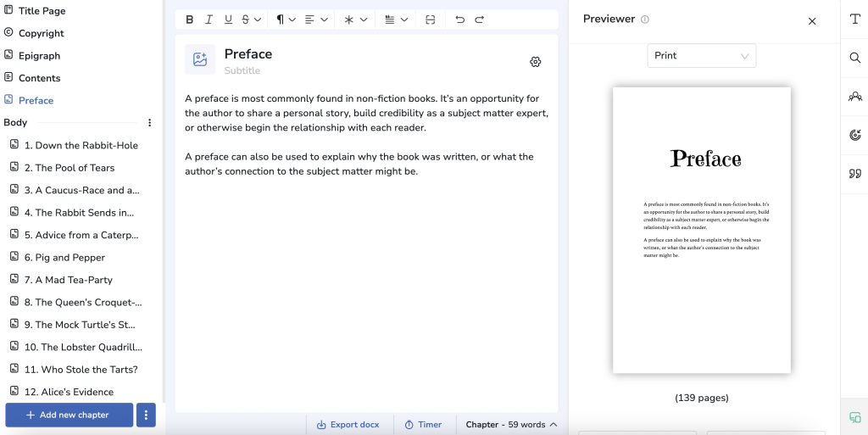The image size is (868, 435).
Task: Click the Add new chapter button
Action: click(x=69, y=415)
